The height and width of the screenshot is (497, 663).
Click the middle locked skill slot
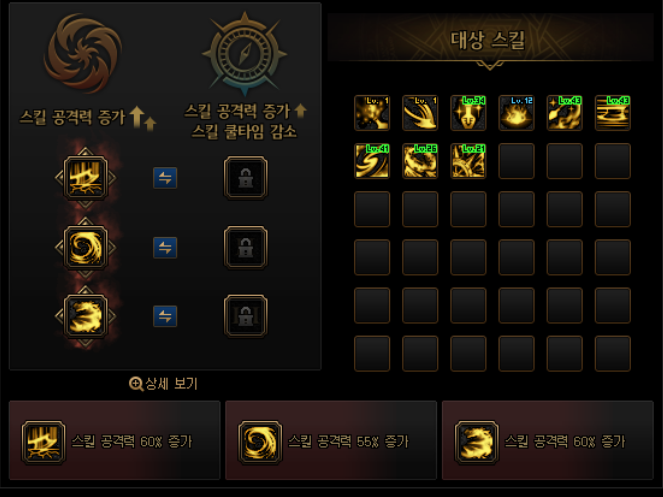[x=246, y=247]
